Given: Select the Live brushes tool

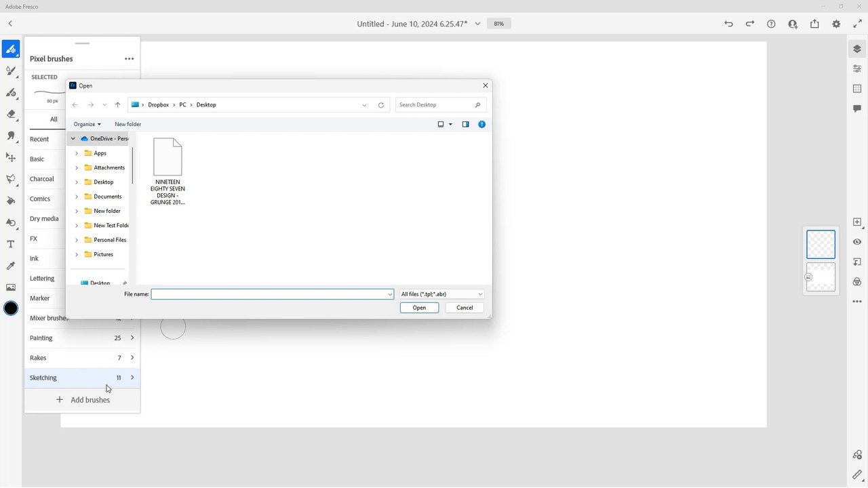Looking at the screenshot, I should 11,70.
